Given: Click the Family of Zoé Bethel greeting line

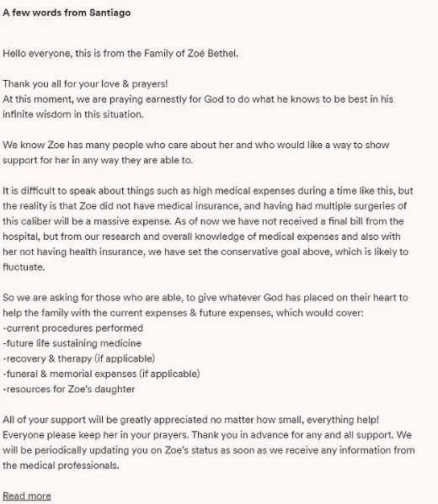Looking at the screenshot, I should click(x=120, y=53).
